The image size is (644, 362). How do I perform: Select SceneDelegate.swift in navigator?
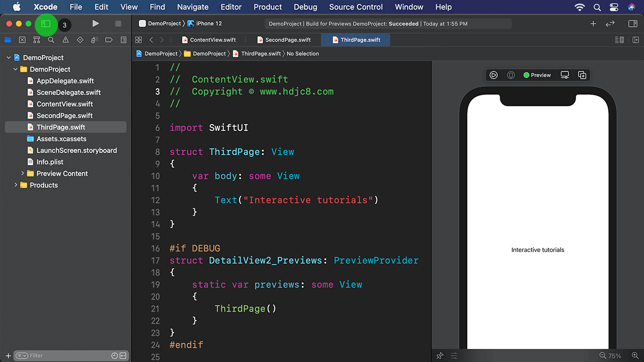(69, 92)
